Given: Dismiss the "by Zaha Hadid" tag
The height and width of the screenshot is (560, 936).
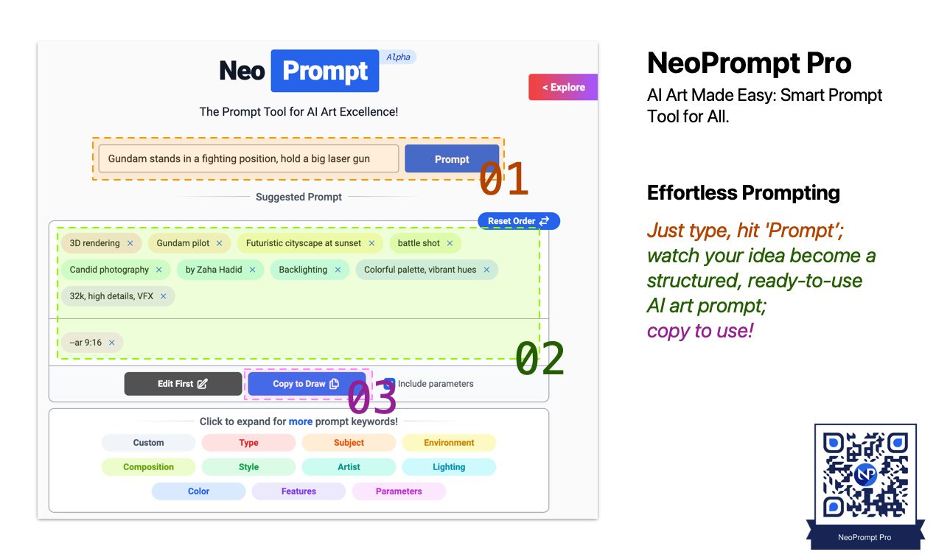Looking at the screenshot, I should (x=253, y=270).
